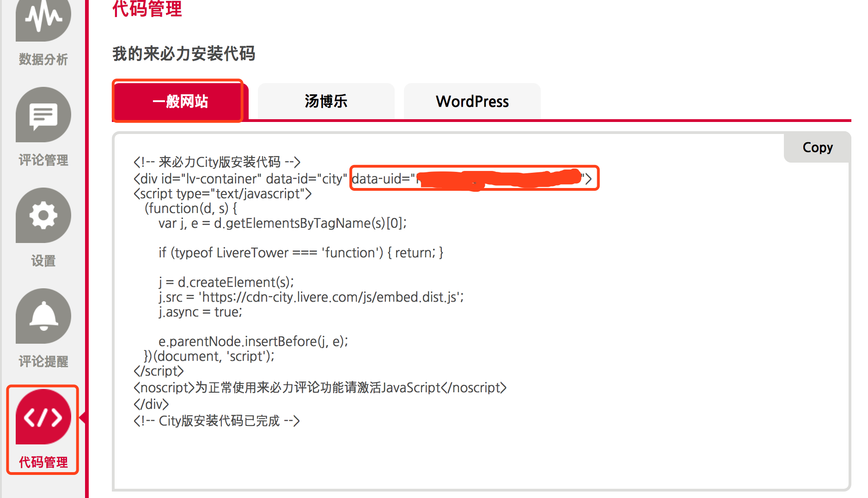Open comment management speech bubble icon
Viewport: 868px width, 498px height.
tap(43, 115)
